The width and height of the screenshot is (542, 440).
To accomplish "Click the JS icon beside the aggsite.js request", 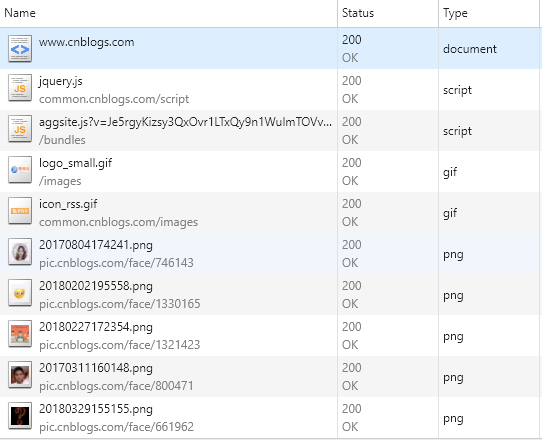I will [x=20, y=129].
